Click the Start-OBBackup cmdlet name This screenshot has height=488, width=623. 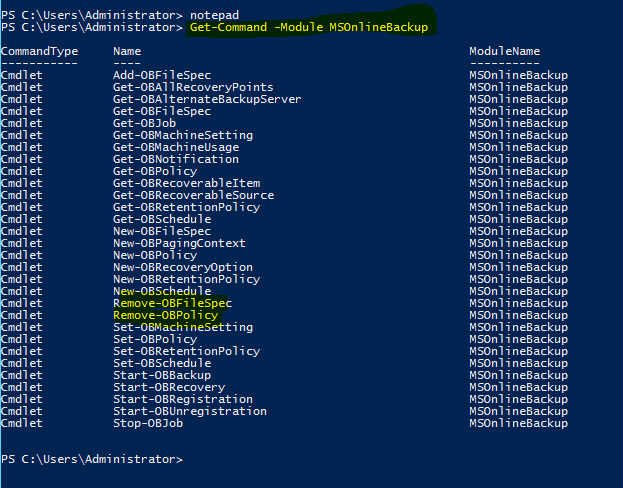(162, 375)
